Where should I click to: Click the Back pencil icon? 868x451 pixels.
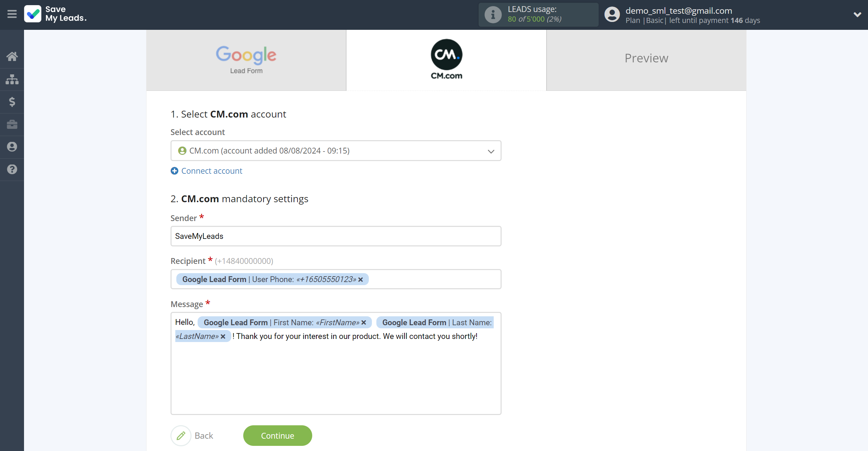pyautogui.click(x=181, y=436)
